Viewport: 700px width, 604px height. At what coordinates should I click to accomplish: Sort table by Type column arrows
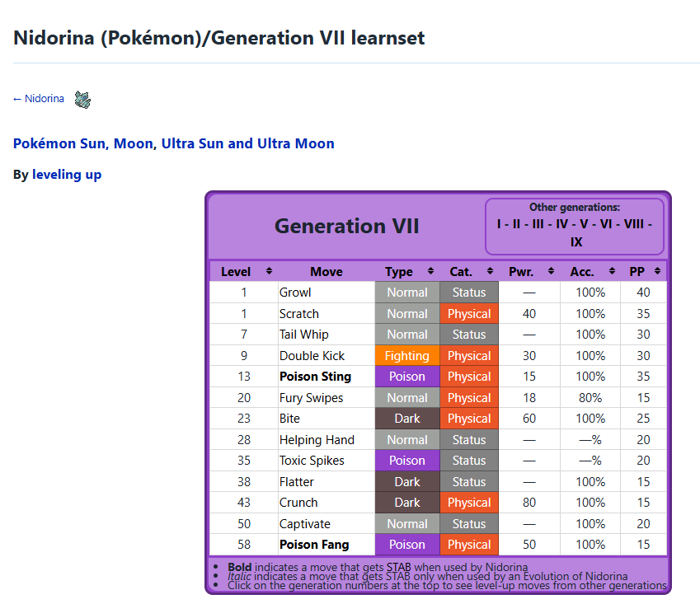pyautogui.click(x=430, y=271)
